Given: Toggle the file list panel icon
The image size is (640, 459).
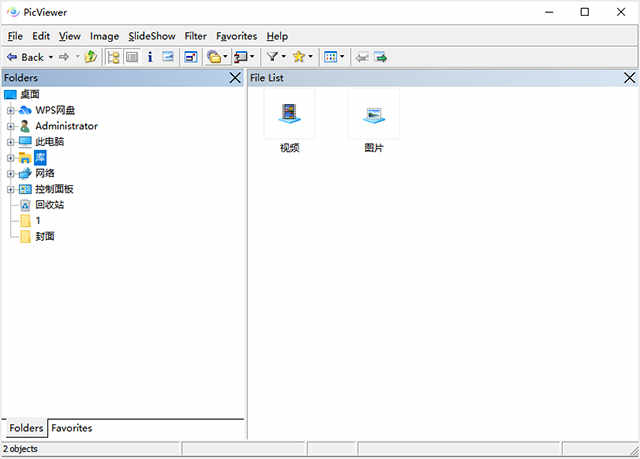Looking at the screenshot, I should pyautogui.click(x=131, y=57).
